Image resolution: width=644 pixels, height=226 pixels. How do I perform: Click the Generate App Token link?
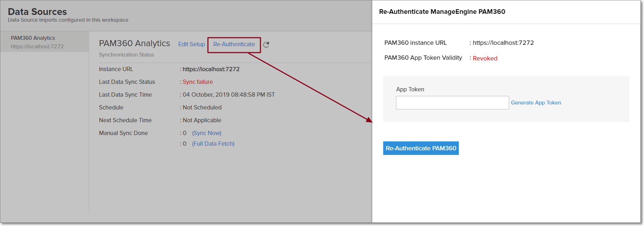coord(536,103)
